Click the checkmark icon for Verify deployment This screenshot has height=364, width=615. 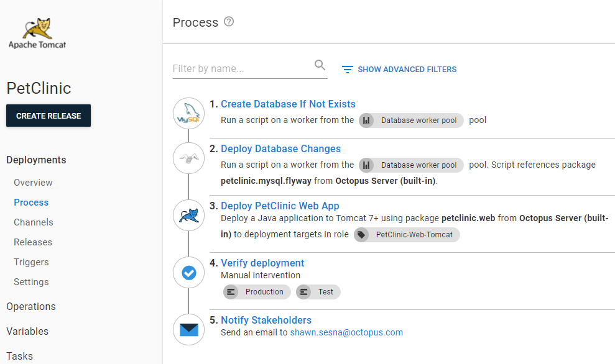(x=188, y=273)
